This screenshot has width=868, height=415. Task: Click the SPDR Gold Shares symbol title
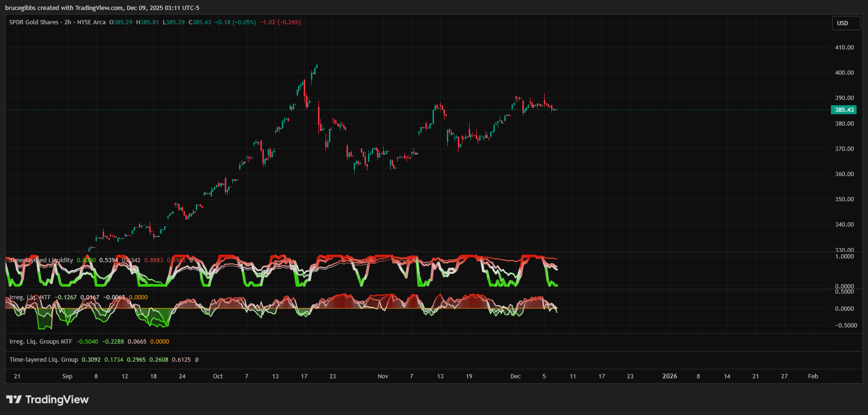34,22
